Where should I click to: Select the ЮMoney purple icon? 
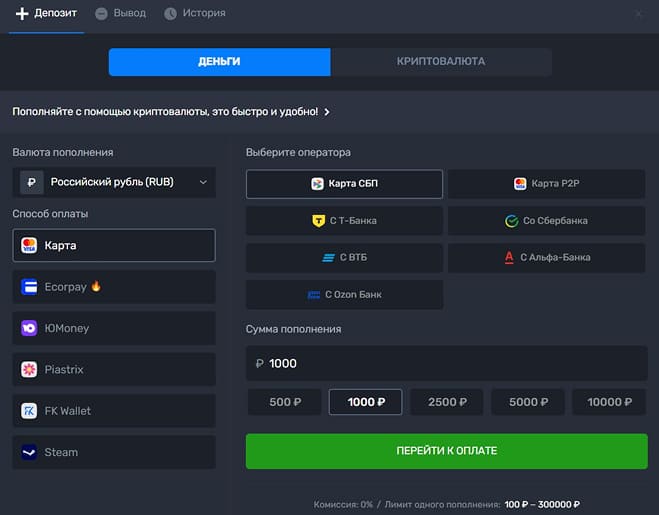pyautogui.click(x=29, y=328)
